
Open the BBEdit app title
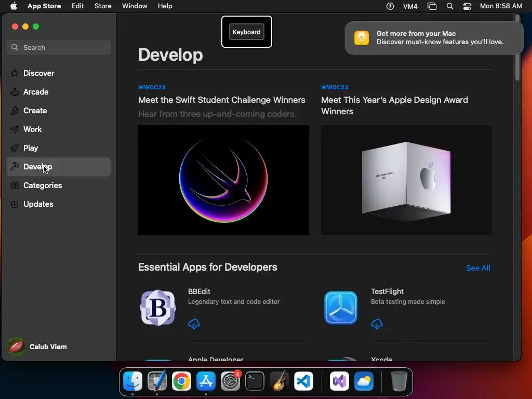[x=199, y=291]
